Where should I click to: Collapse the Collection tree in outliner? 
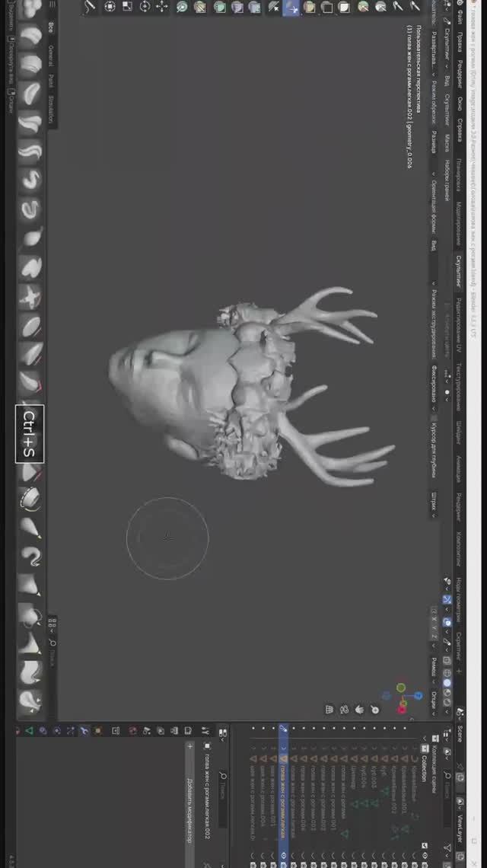click(x=425, y=739)
